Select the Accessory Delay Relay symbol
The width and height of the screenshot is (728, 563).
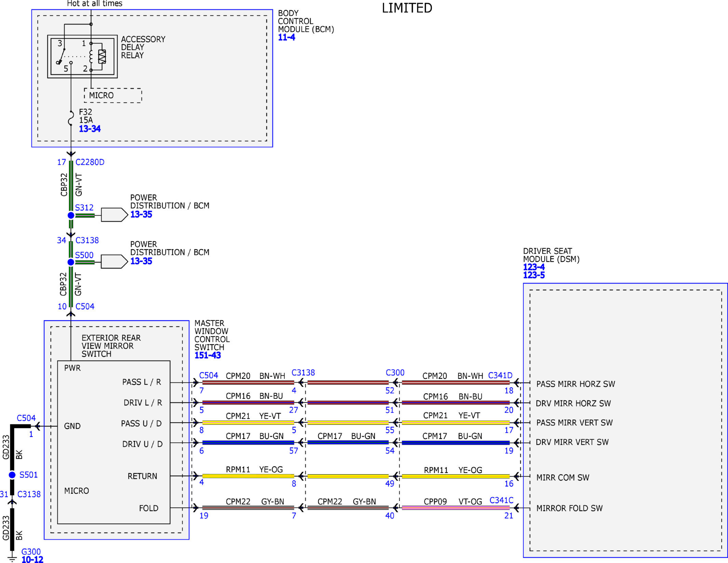(x=82, y=56)
